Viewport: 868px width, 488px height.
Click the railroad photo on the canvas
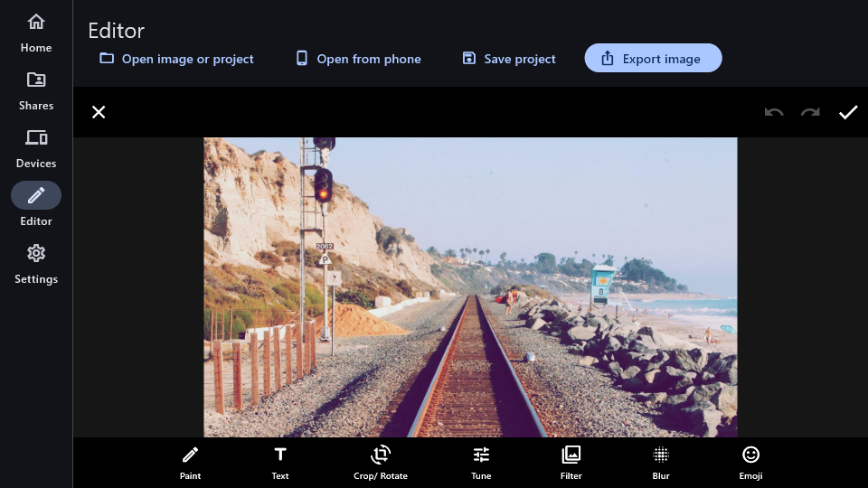coord(470,287)
